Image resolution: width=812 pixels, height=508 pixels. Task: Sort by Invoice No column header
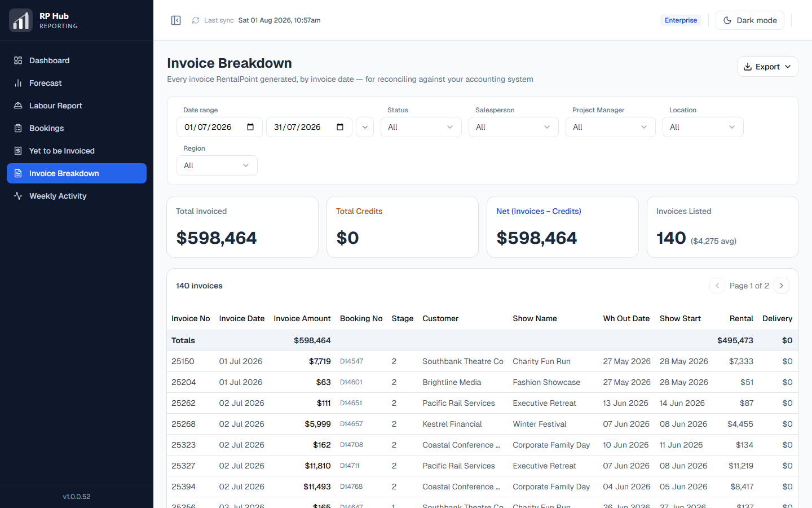point(191,318)
